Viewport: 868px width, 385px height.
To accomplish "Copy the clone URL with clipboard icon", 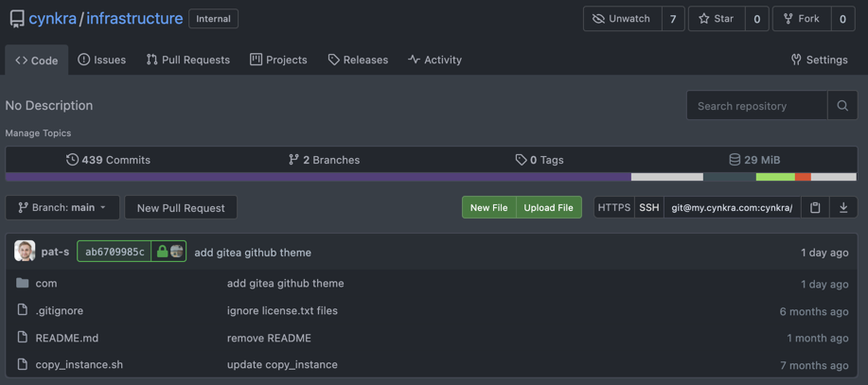I will (x=815, y=207).
